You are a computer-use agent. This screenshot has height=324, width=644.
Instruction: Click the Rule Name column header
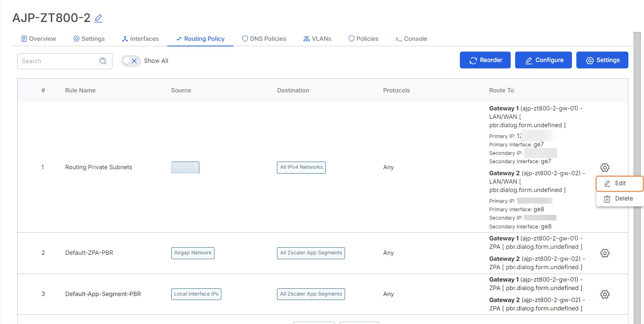(80, 90)
